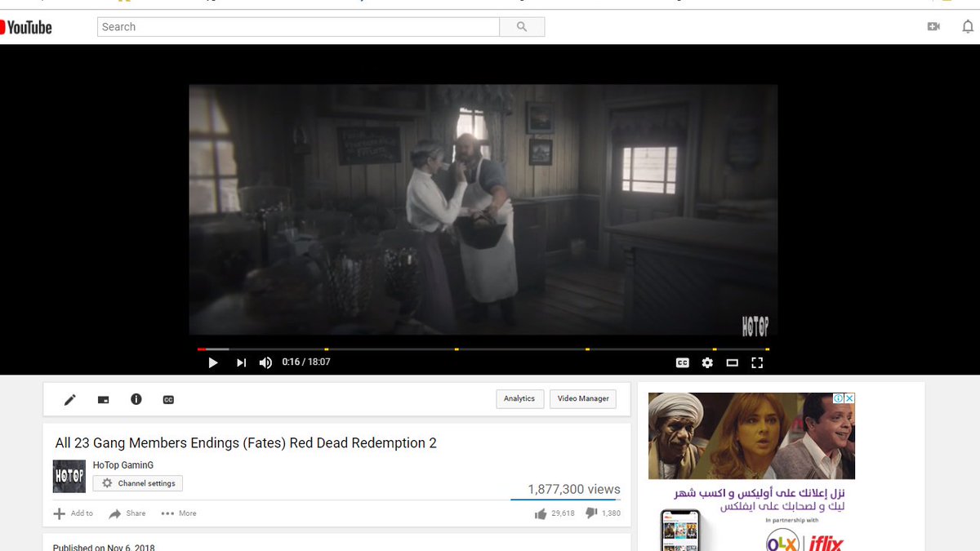This screenshot has width=980, height=551.
Task: Click the 1,877,300 views count
Action: point(574,490)
